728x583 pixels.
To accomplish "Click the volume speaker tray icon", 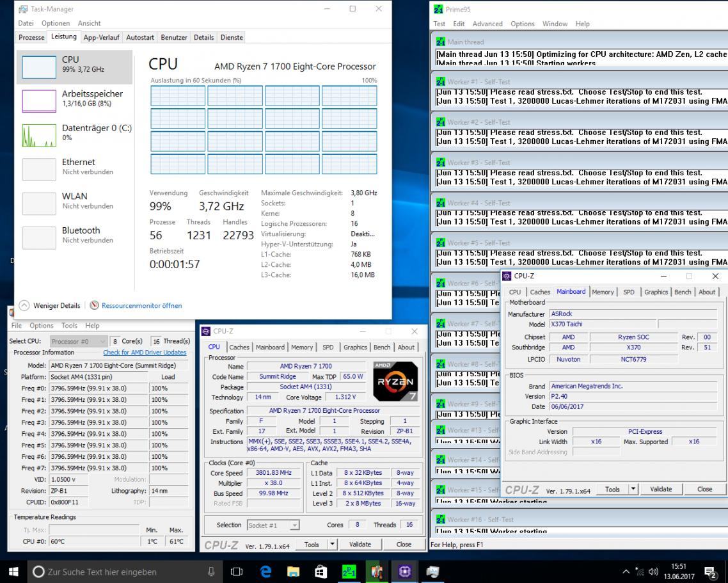I will [x=653, y=572].
